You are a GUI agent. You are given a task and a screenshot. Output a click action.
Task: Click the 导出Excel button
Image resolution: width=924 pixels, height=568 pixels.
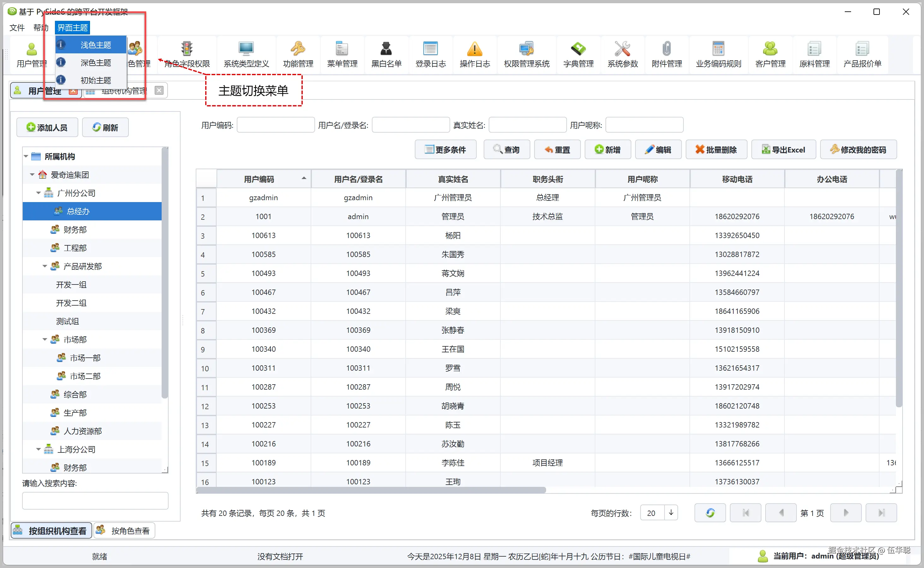click(784, 150)
